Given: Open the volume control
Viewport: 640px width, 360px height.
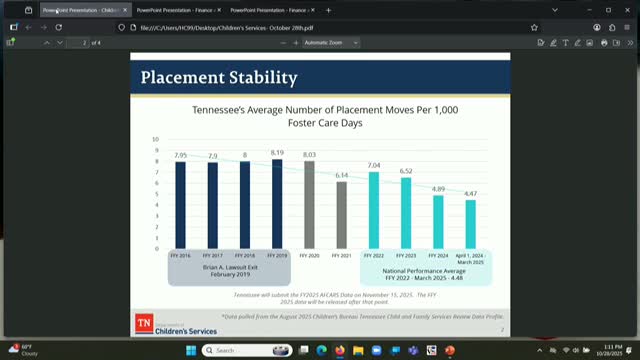Looking at the screenshot, I should pos(576,350).
